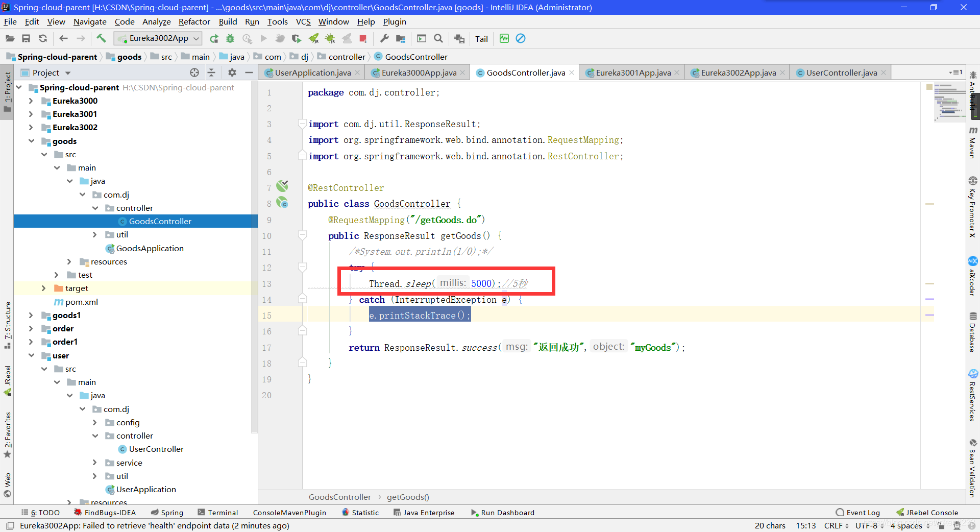Switch to the UserApplication.java tab

point(312,72)
